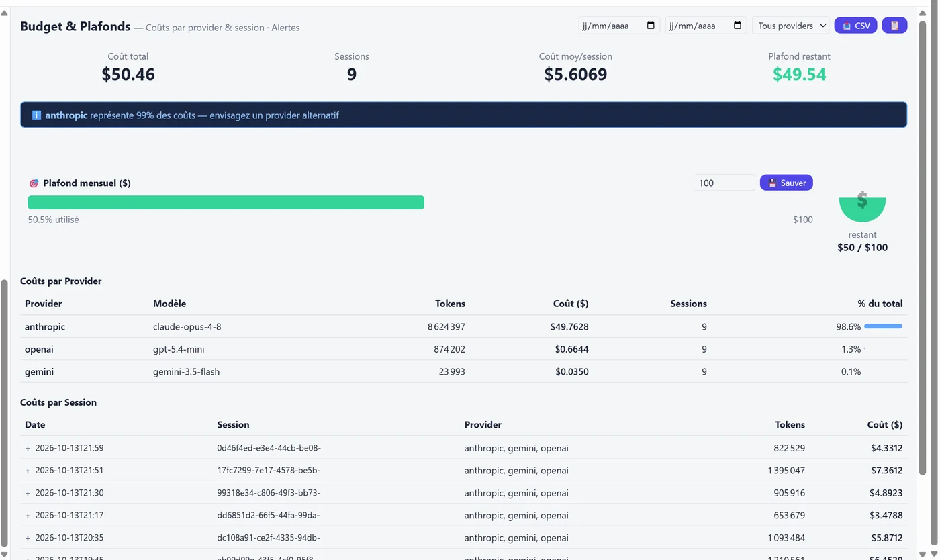
Task: Click session ID dd6851d2-66f5-44fa-99da-
Action: [269, 516]
